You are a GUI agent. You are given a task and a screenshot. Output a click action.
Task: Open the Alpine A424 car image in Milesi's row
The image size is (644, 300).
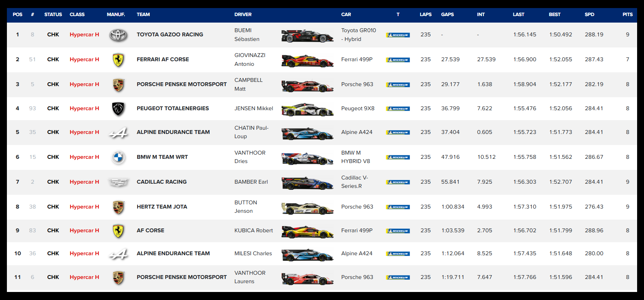(x=307, y=255)
